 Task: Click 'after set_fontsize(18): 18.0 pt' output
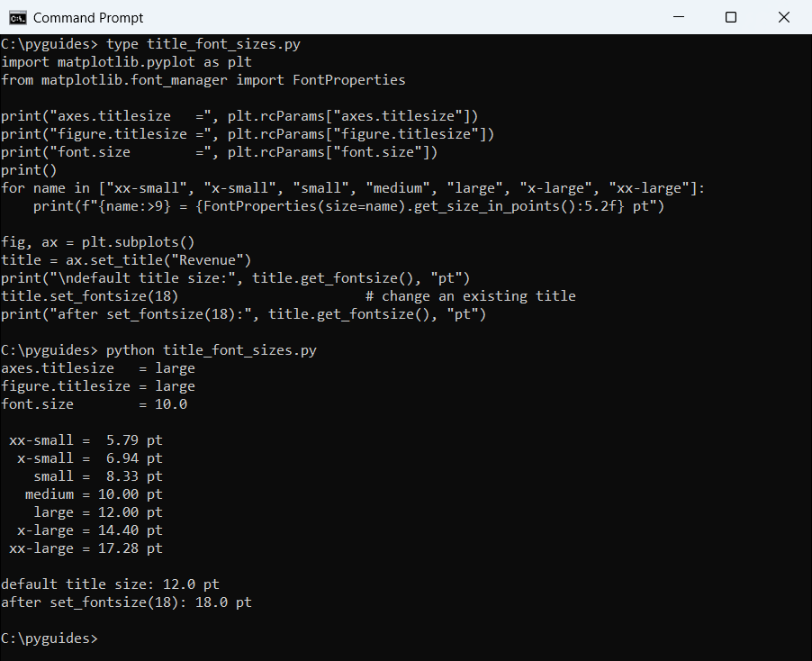126,602
